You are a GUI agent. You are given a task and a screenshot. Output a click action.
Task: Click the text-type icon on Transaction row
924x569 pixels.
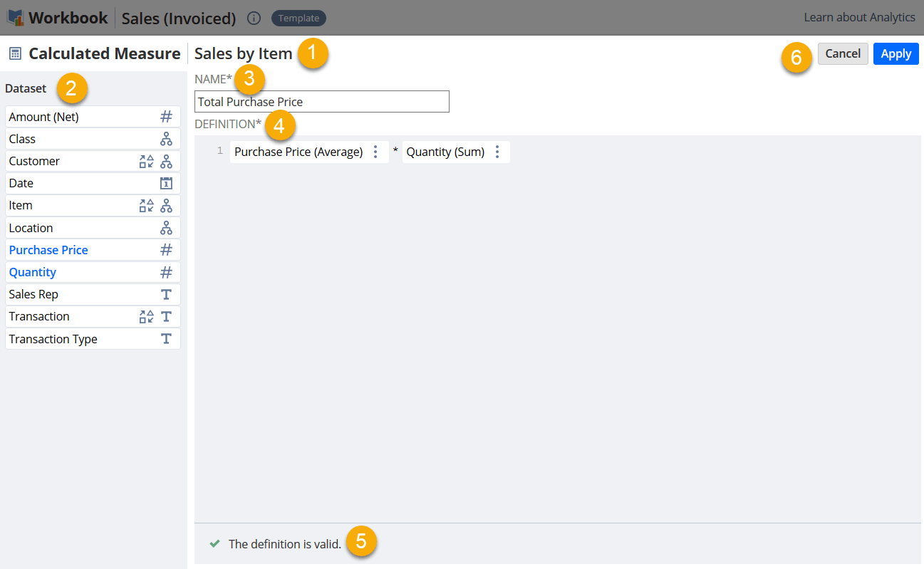(166, 316)
